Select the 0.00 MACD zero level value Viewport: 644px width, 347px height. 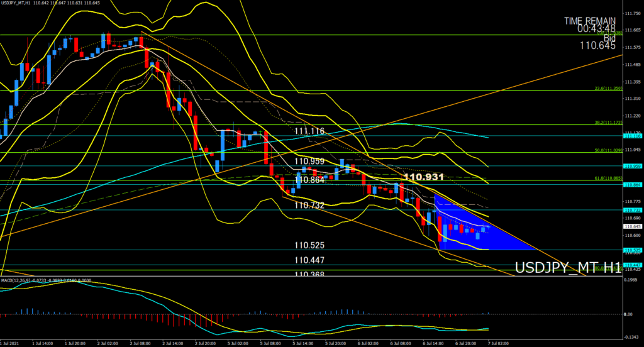coord(628,314)
